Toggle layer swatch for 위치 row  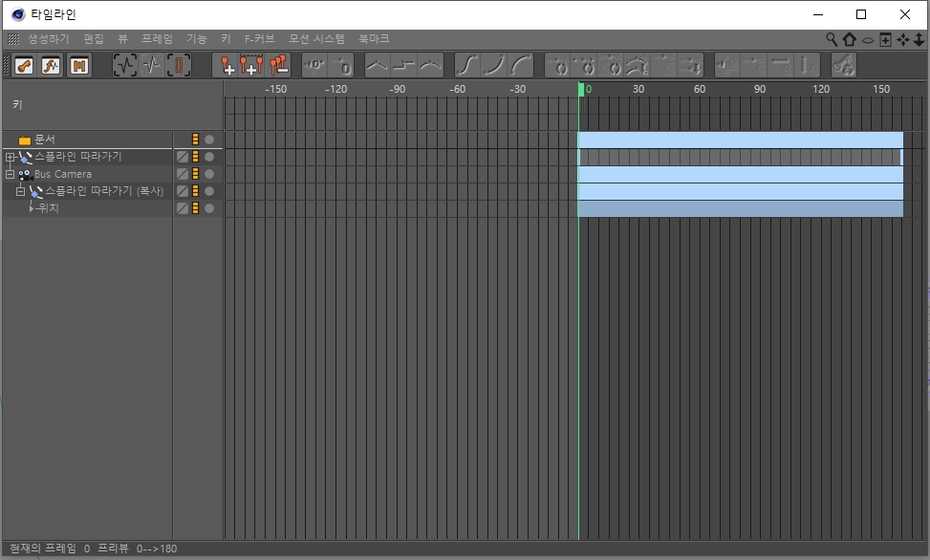(x=183, y=208)
